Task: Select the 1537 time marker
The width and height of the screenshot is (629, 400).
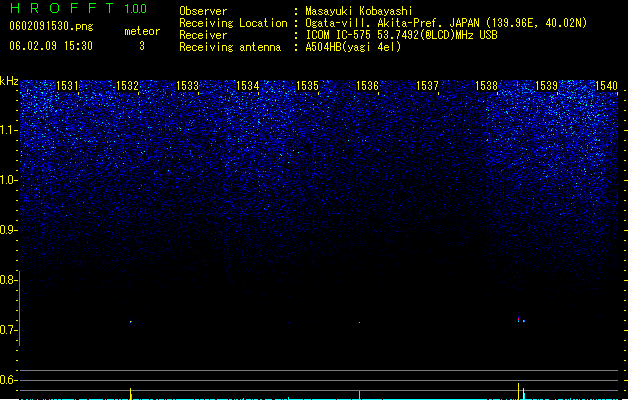Action: 427,85
